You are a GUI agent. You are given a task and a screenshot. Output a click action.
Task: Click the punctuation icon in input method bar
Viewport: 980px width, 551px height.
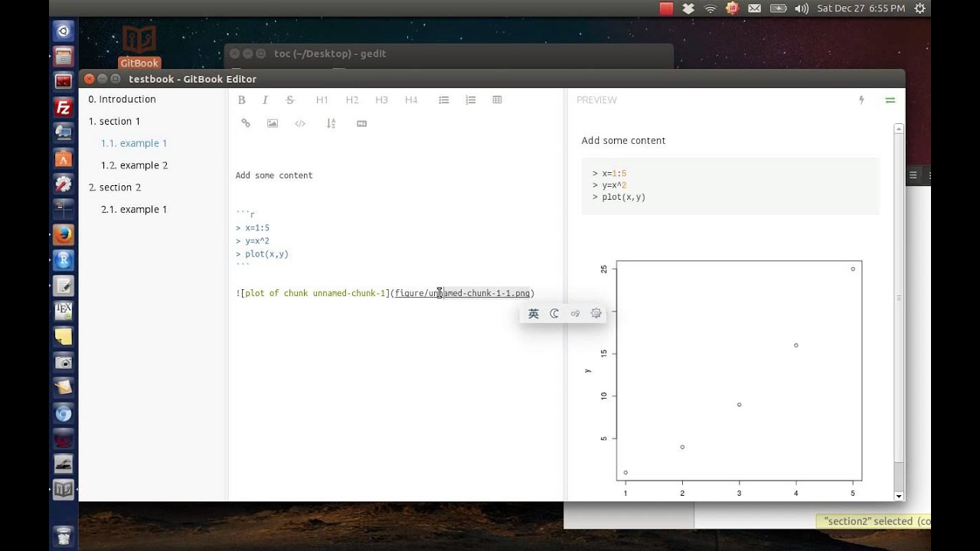point(575,314)
